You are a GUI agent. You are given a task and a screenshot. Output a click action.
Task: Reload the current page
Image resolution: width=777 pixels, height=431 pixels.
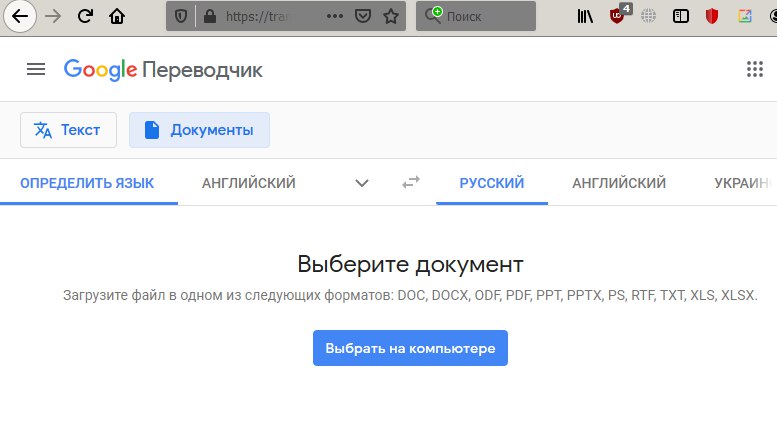85,16
